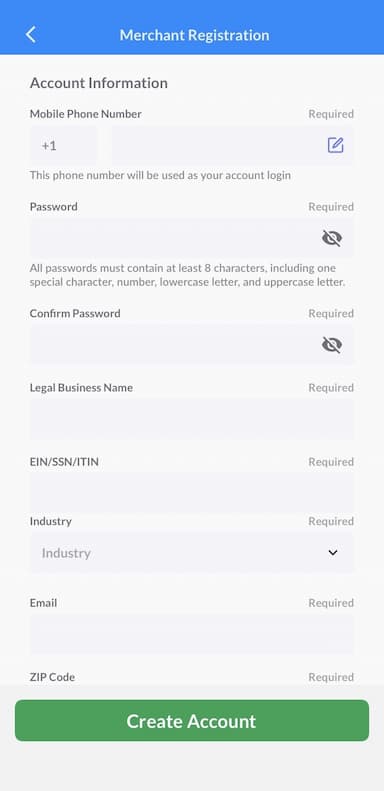Click the Legal Business Name field

pos(192,419)
